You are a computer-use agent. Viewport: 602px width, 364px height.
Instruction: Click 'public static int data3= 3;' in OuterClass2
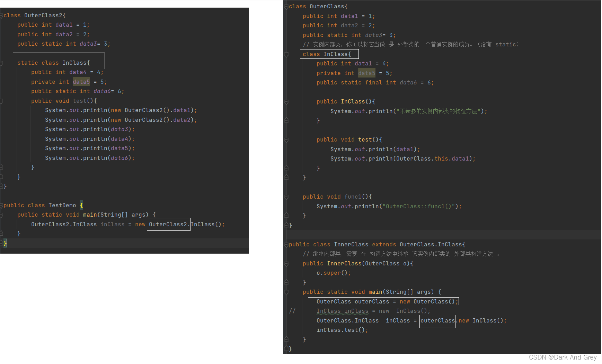tap(64, 44)
